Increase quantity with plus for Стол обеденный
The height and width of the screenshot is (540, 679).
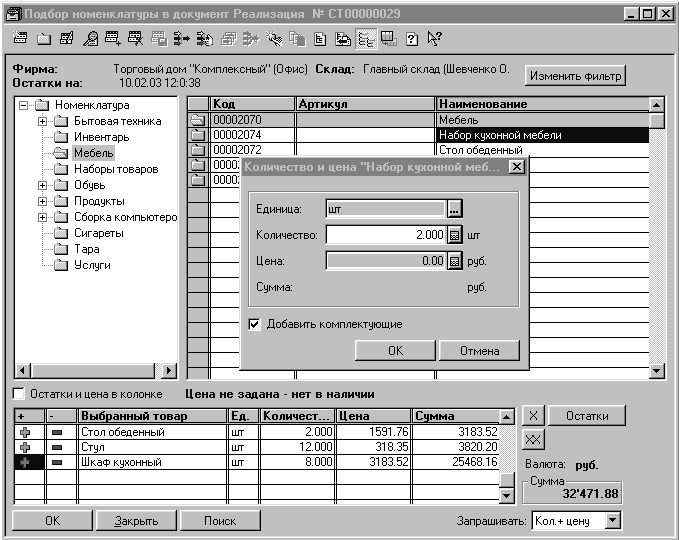[25, 432]
